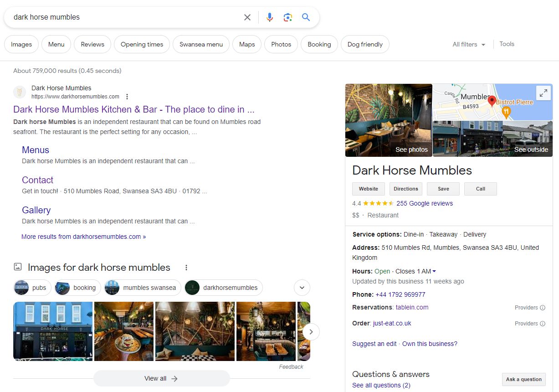Click Suggest an edit
This screenshot has width=559, height=392.
click(374, 344)
